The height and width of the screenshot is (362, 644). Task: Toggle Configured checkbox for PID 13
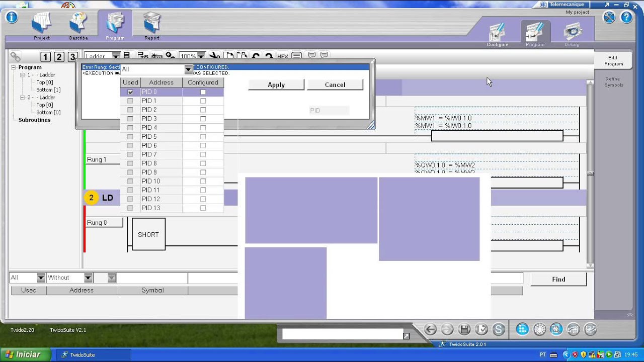point(203,208)
